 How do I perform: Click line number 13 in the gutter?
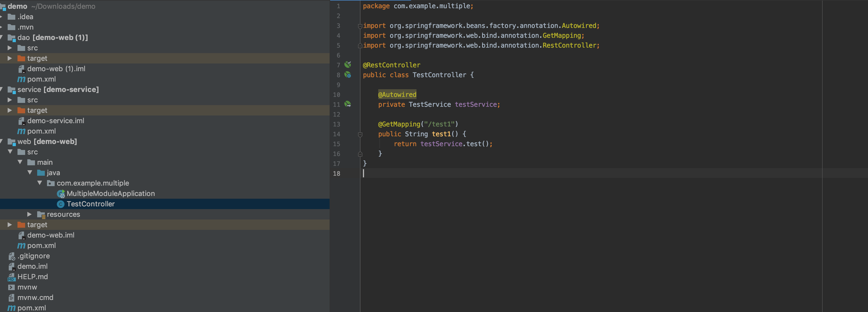point(336,124)
